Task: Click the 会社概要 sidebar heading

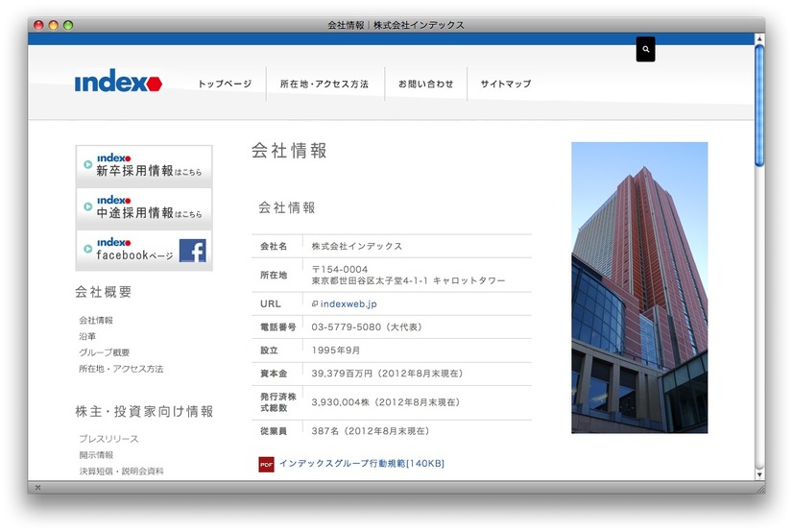Action: (103, 292)
